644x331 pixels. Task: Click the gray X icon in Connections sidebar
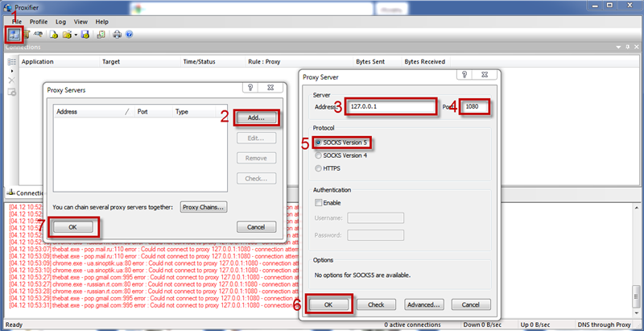(12, 81)
